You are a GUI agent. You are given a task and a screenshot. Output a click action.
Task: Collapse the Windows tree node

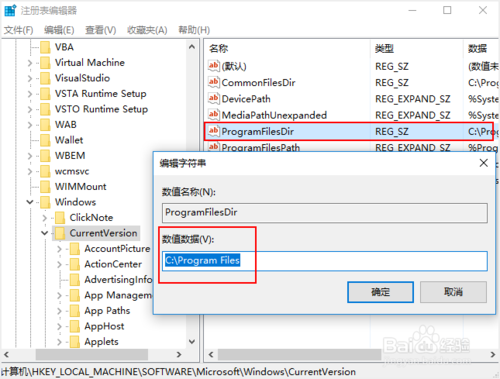point(30,202)
